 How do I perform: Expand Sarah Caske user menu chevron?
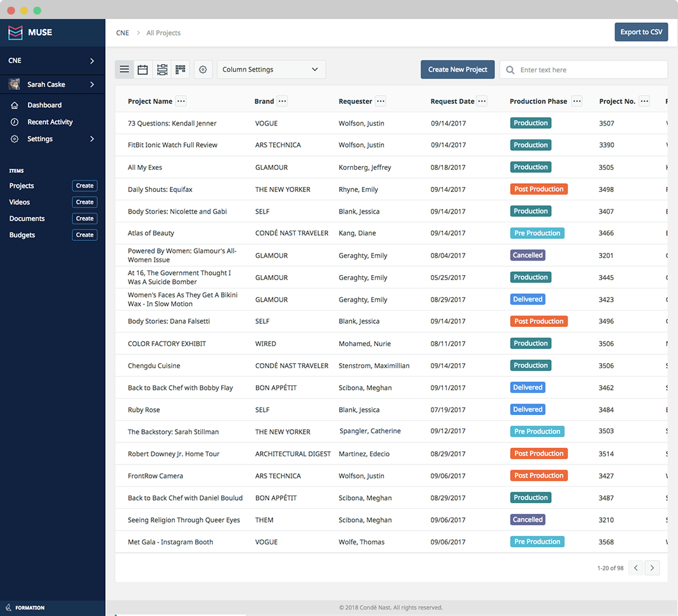92,84
